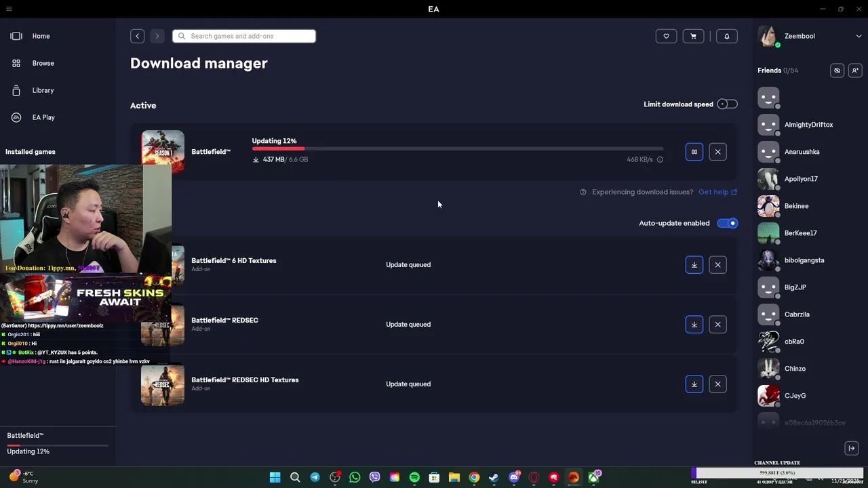Open the shopping cart
868x488 pixels.
tap(693, 36)
